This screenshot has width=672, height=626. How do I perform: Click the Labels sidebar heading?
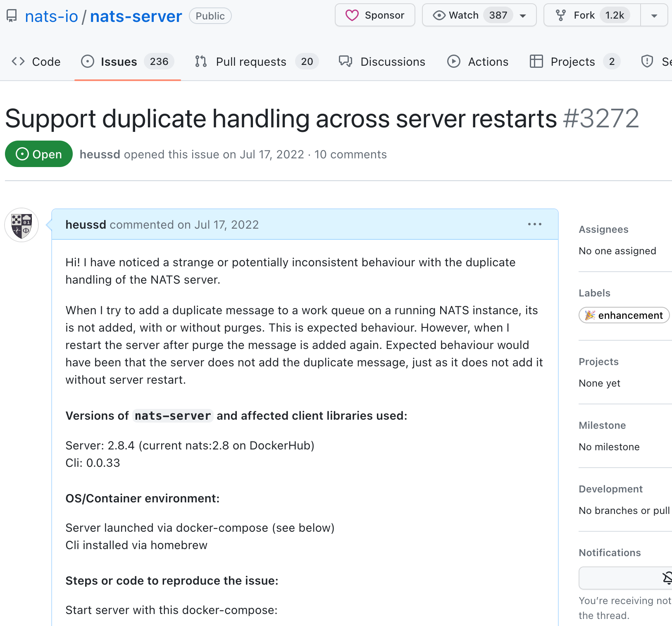(x=594, y=293)
